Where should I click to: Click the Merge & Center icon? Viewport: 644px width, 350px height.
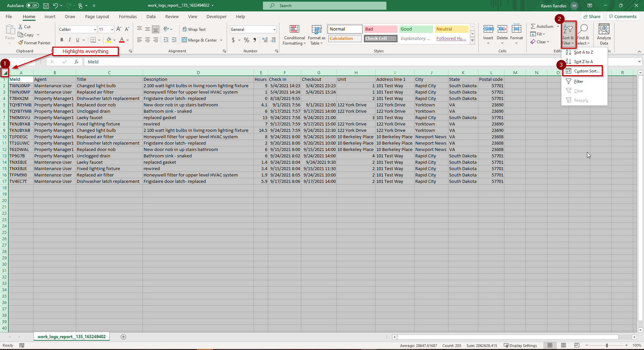pos(184,40)
